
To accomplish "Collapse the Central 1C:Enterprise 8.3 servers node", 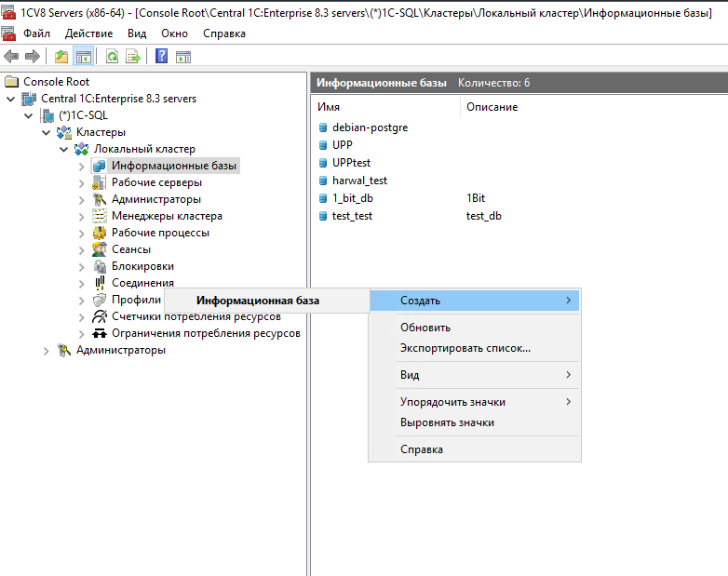I will 10,99.
